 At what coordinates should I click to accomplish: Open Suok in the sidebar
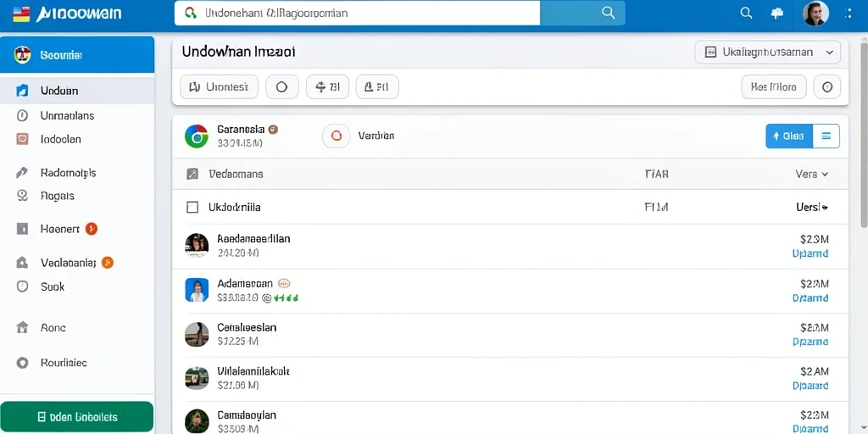pos(53,287)
